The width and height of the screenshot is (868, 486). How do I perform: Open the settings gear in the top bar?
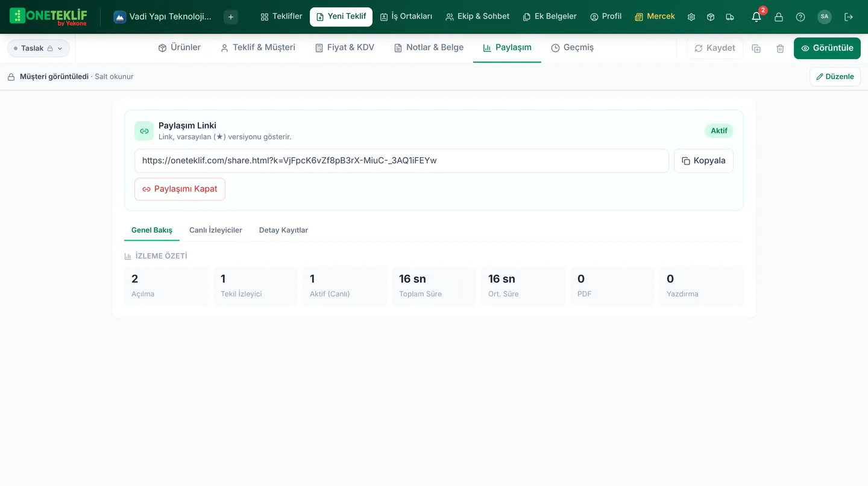point(691,17)
